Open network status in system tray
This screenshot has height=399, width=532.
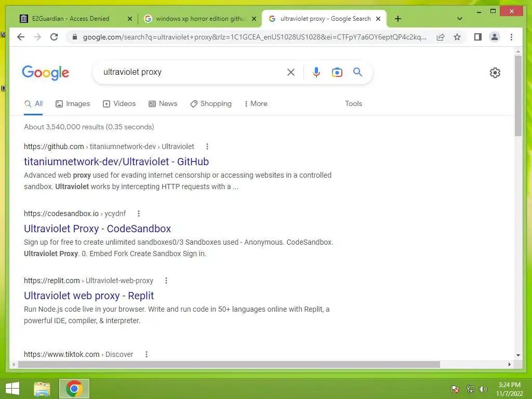[x=470, y=389]
